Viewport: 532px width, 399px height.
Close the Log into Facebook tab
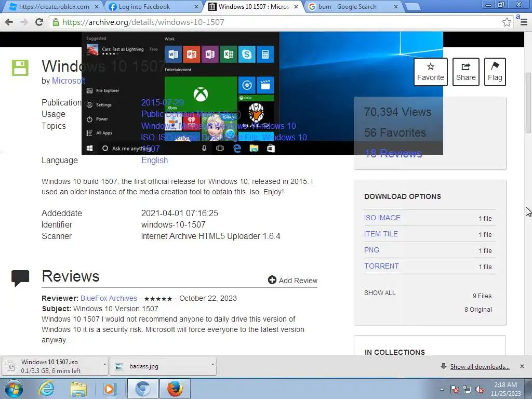click(196, 6)
